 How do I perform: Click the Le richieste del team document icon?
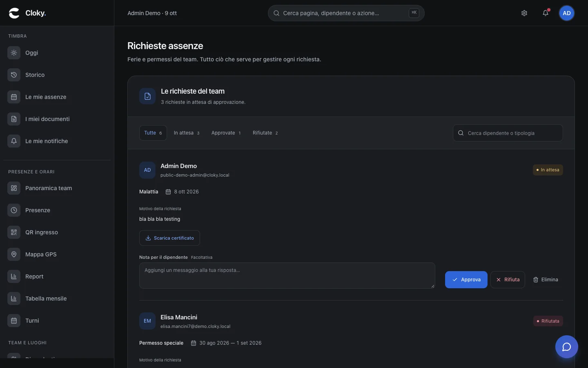pyautogui.click(x=147, y=96)
